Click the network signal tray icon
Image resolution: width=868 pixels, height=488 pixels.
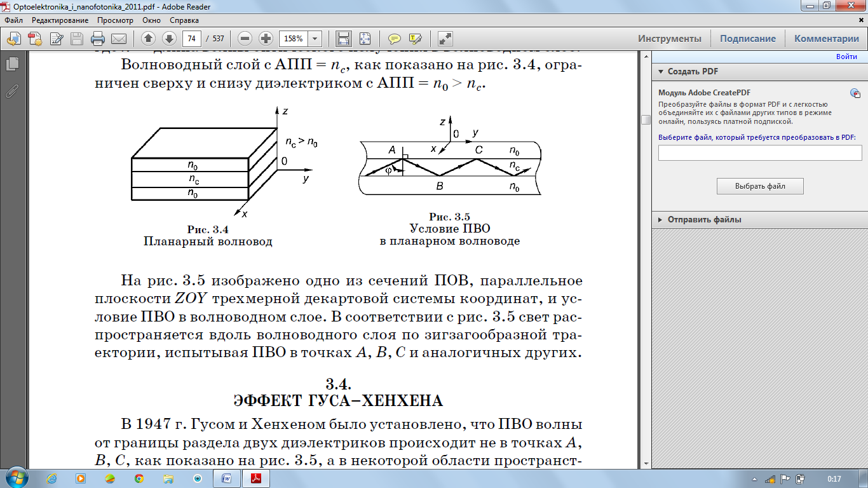pyautogui.click(x=770, y=479)
